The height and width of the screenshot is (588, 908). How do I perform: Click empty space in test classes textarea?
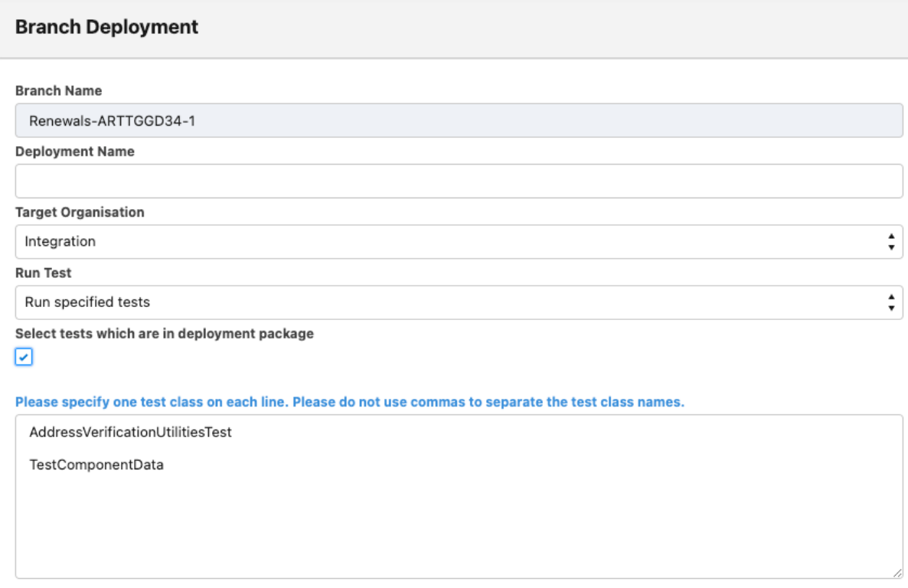(x=459, y=528)
